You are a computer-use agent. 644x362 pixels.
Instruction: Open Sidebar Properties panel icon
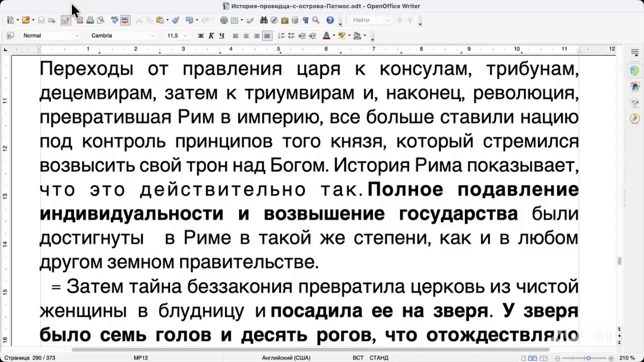tap(635, 71)
